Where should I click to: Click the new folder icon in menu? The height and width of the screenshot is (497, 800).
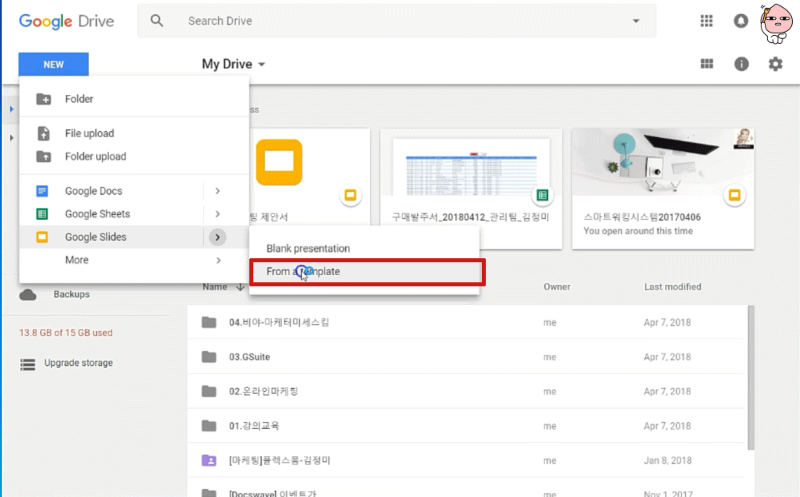[43, 99]
